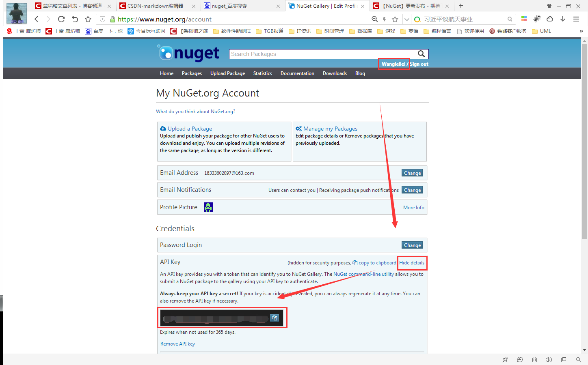The height and width of the screenshot is (365, 588).
Task: Hide API key details
Action: [x=412, y=263]
